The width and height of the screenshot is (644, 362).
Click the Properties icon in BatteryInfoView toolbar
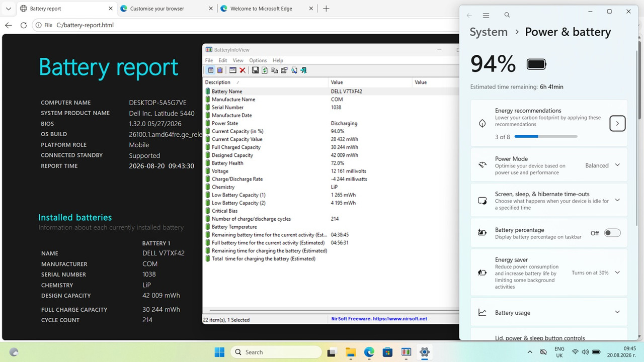pyautogui.click(x=284, y=70)
